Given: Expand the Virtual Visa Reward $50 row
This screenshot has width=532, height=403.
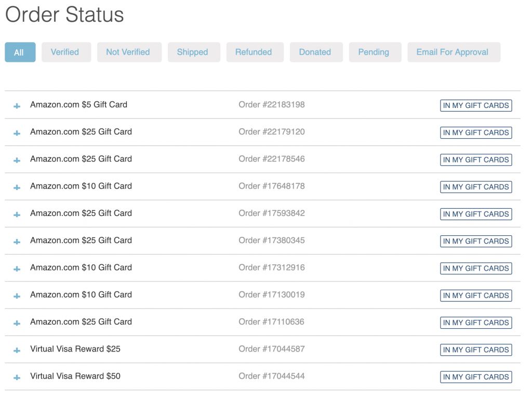Looking at the screenshot, I should (16, 377).
